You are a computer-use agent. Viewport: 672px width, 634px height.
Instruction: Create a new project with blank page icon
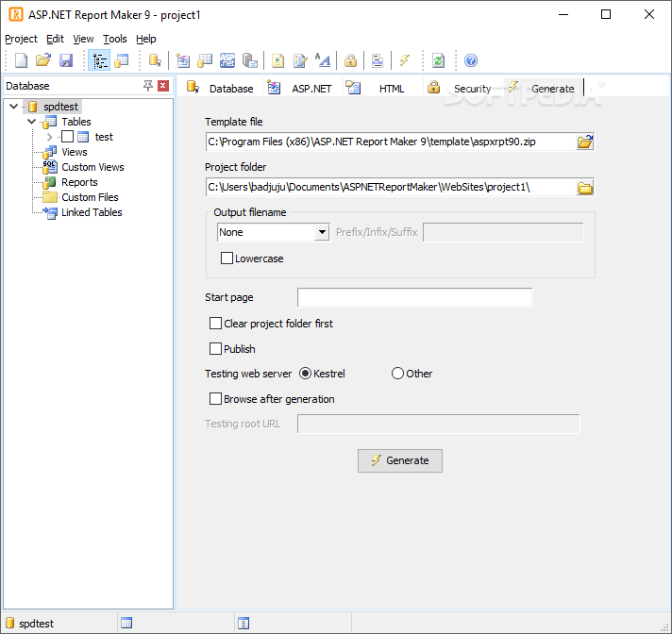pos(21,60)
